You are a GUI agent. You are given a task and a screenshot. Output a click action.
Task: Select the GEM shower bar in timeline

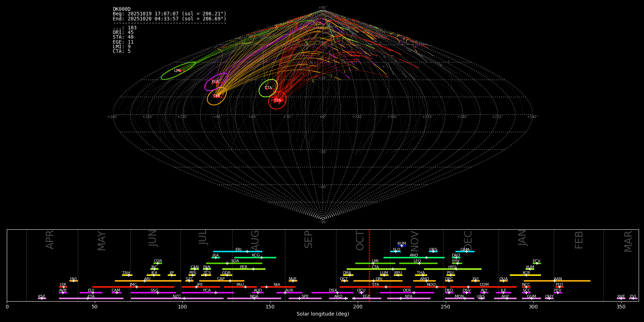click(464, 252)
